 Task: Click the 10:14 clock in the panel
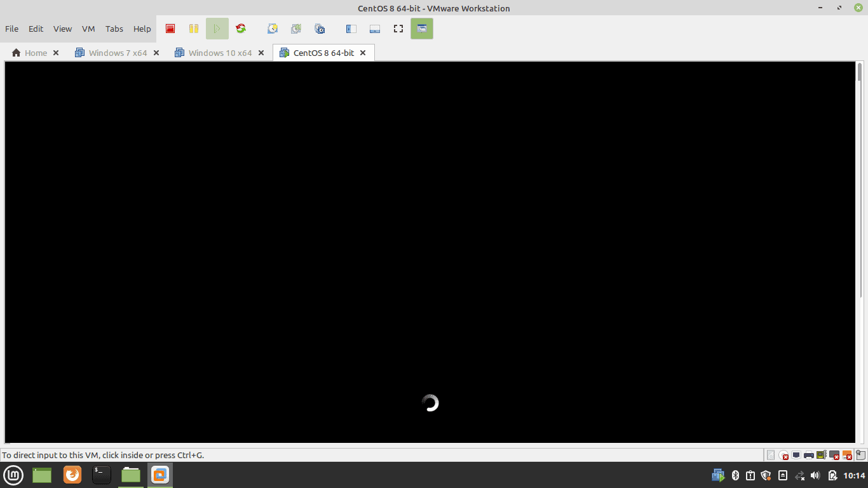855,475
